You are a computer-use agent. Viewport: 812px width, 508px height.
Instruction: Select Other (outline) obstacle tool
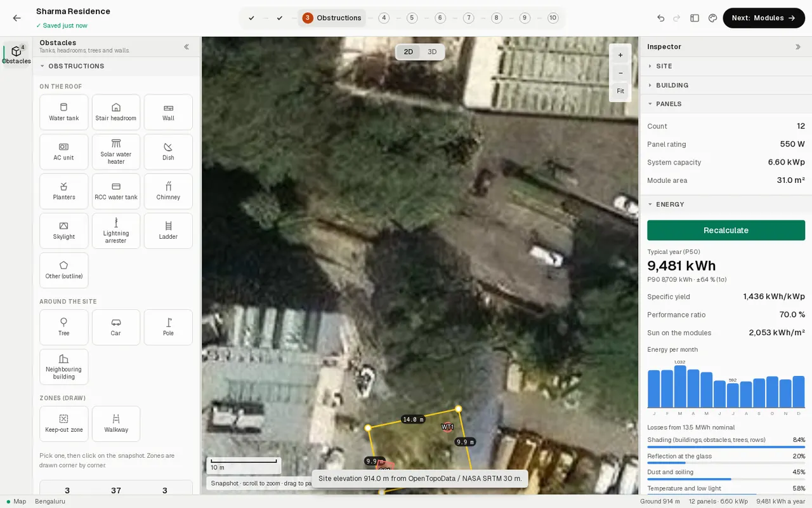point(64,271)
